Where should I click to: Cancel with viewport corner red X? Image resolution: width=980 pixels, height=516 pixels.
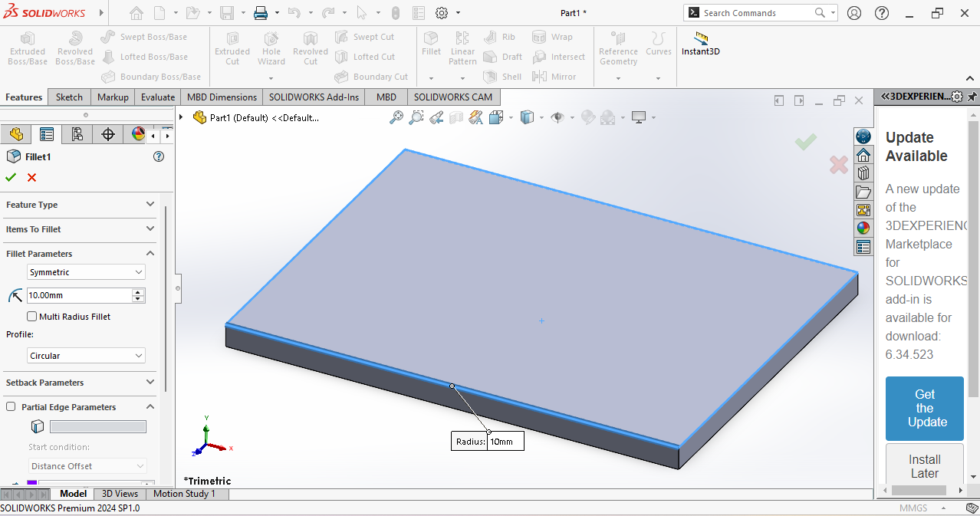[839, 164]
